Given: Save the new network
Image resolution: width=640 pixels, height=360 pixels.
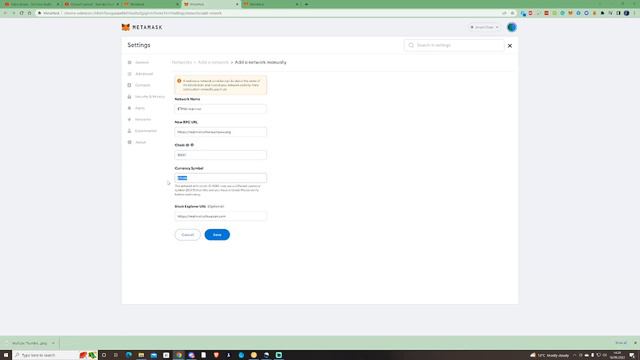Looking at the screenshot, I should coord(217,235).
